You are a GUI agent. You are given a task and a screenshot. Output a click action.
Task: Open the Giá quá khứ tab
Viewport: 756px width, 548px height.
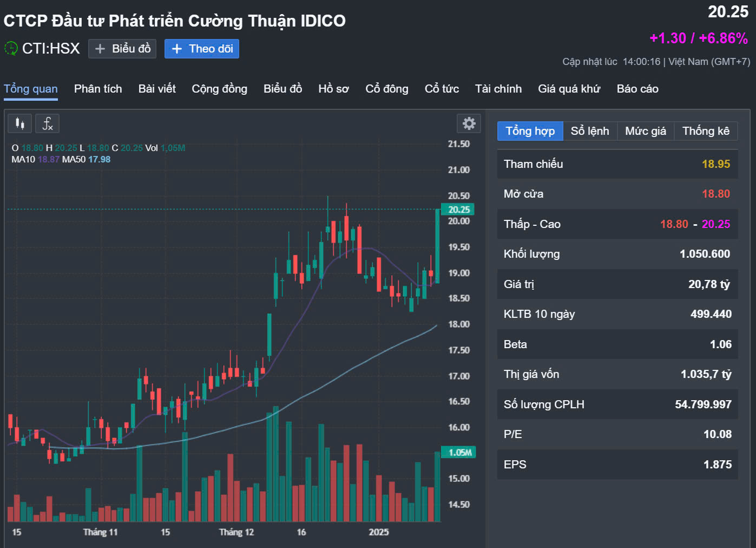pos(569,89)
